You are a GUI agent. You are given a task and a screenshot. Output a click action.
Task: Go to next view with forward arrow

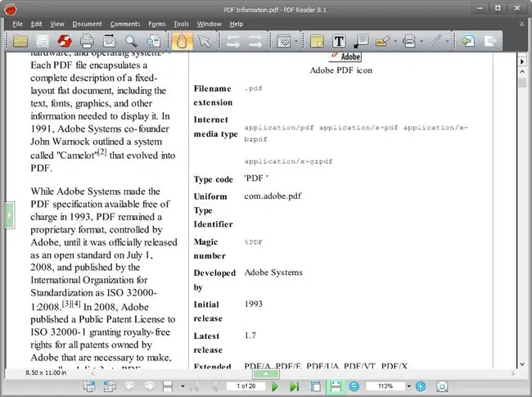point(149,386)
